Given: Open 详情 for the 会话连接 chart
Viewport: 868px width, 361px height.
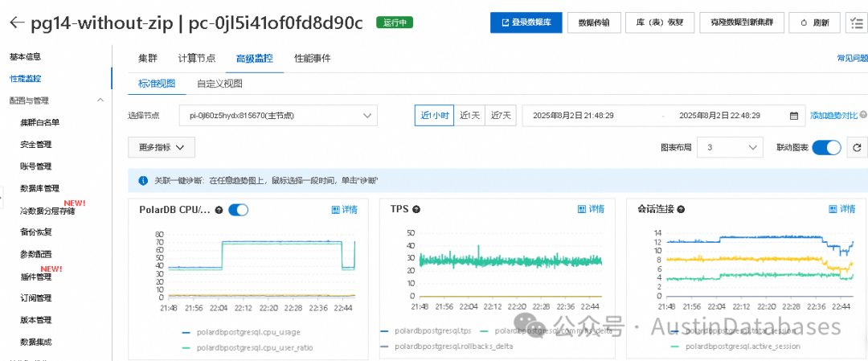Looking at the screenshot, I should pos(842,209).
